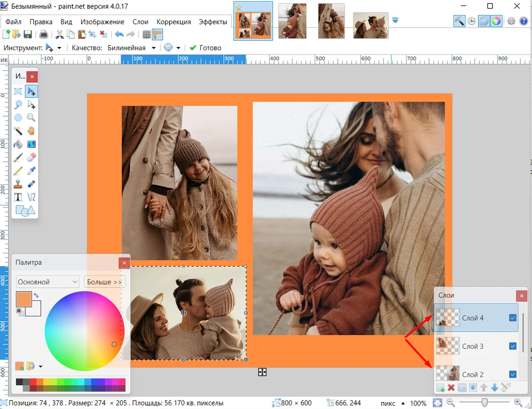Pick the Color Picker eyedropper tool
The height and width of the screenshot is (409, 532).
click(x=31, y=171)
